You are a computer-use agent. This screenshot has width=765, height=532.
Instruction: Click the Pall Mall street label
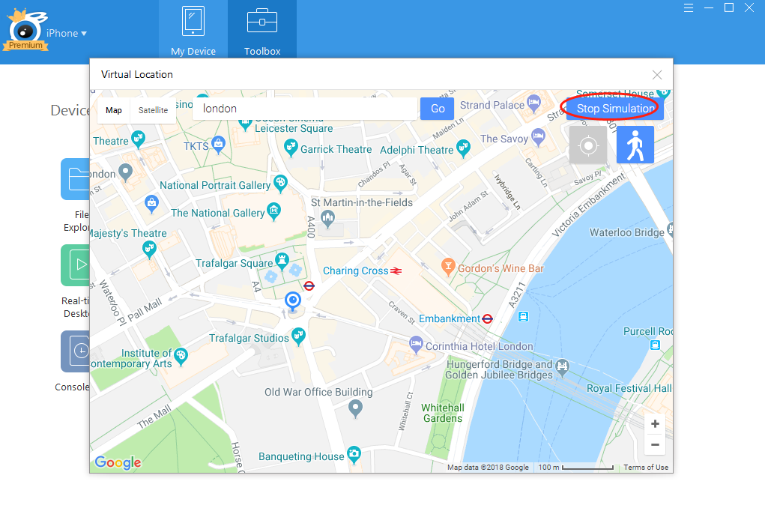[x=145, y=312]
